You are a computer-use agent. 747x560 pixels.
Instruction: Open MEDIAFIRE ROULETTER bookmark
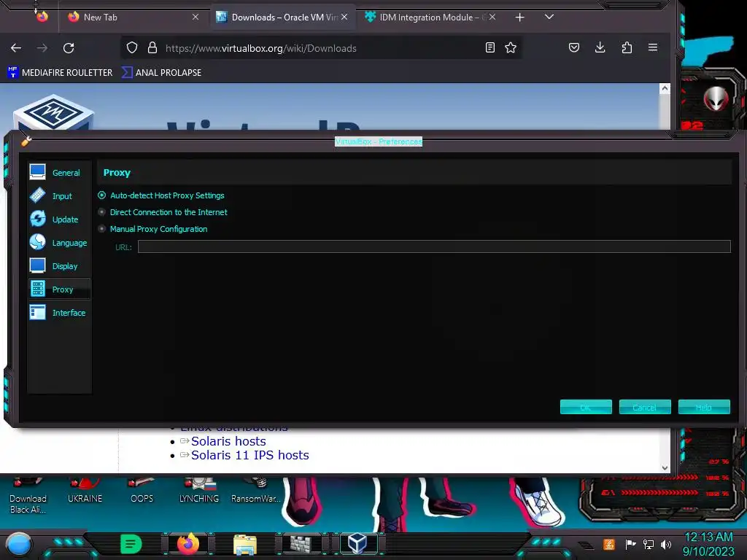point(60,72)
